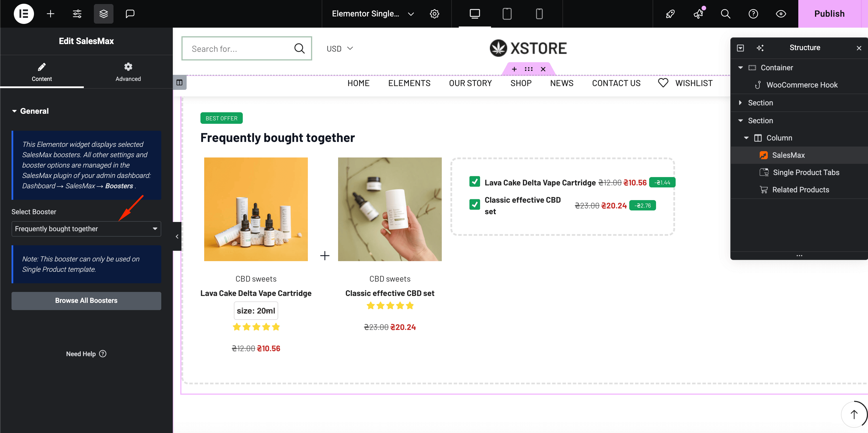This screenshot has width=868, height=433.
Task: Switch to mobile device view
Action: pyautogui.click(x=539, y=14)
